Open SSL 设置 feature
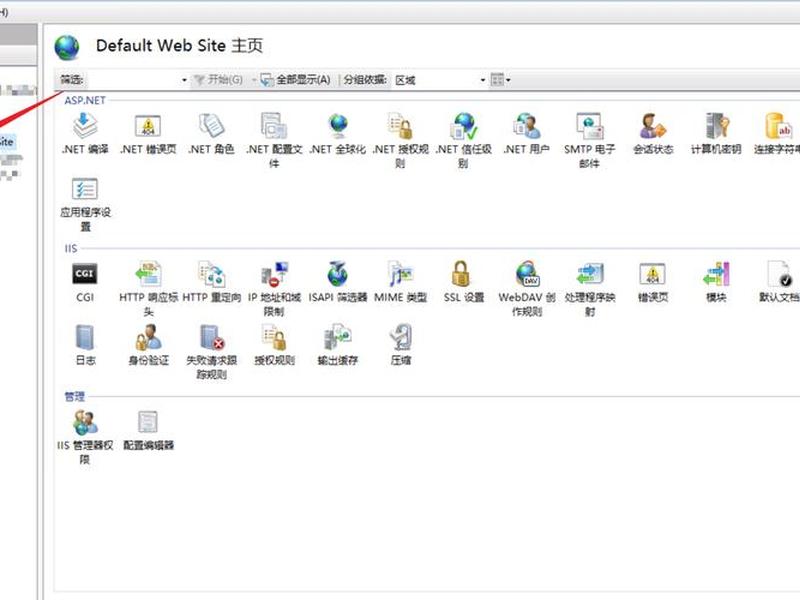 coord(464,282)
